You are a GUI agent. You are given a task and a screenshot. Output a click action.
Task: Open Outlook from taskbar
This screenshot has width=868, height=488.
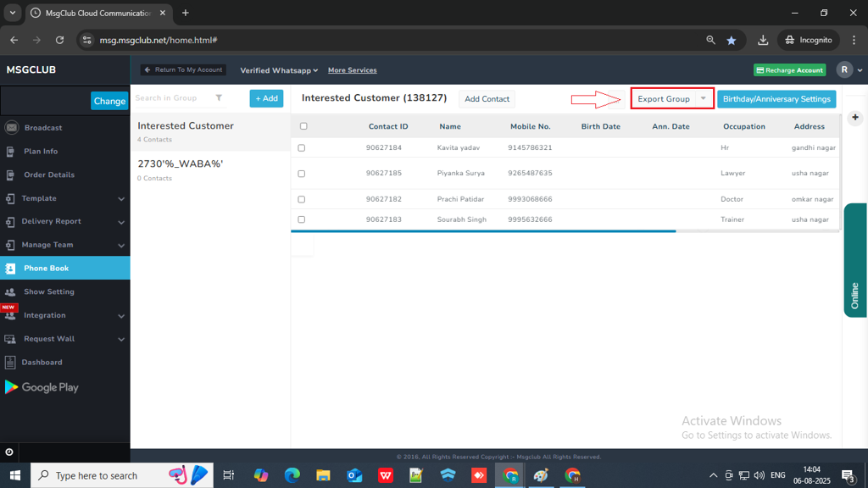(x=354, y=475)
